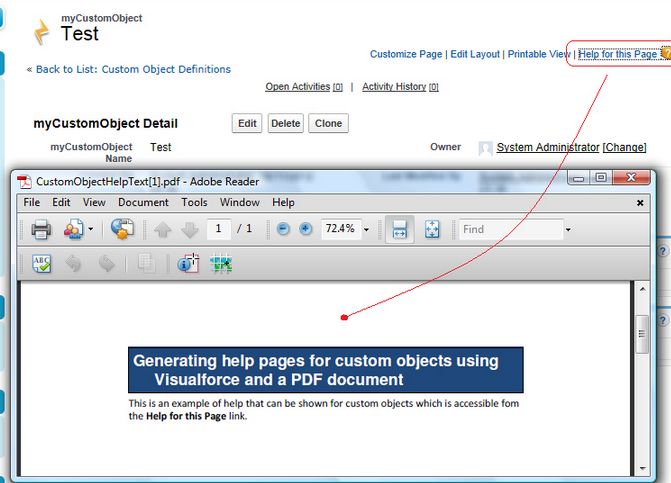The image size is (671, 483).
Task: Click the owner avatar placeholder icon
Action: click(485, 148)
